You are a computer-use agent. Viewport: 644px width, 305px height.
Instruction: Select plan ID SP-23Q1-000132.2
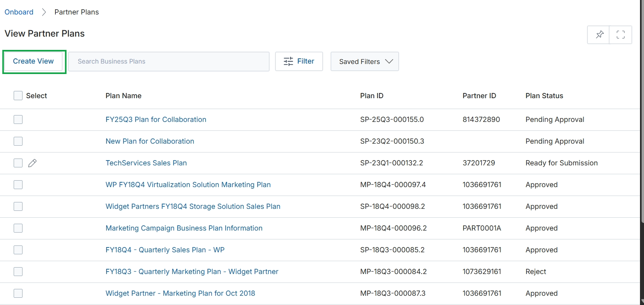[392, 163]
